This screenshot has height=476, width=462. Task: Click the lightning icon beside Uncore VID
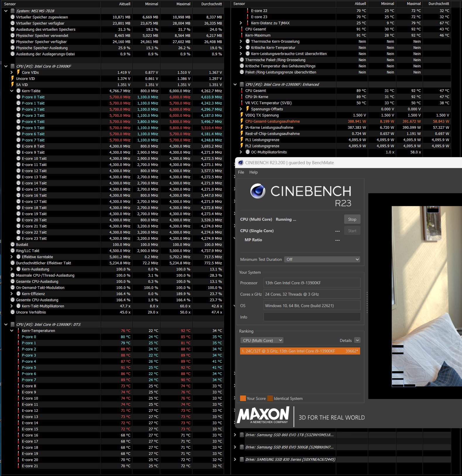(13, 78)
